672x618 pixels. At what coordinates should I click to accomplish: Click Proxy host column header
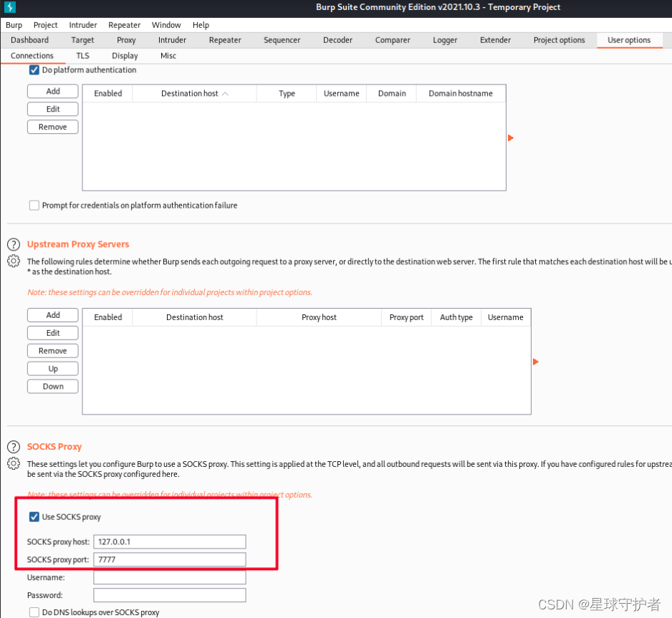click(319, 317)
